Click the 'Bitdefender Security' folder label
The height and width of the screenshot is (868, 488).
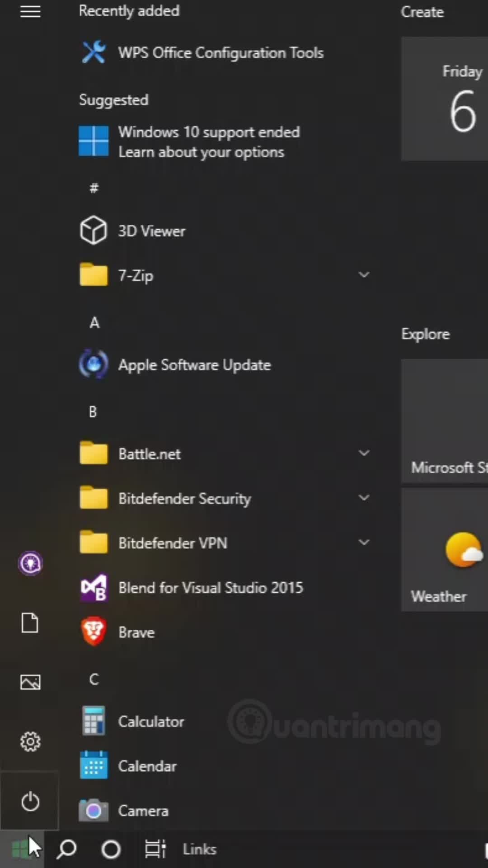tap(185, 499)
